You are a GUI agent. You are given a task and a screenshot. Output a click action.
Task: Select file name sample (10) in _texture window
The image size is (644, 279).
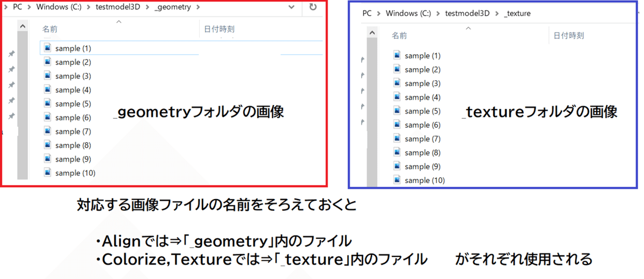pyautogui.click(x=425, y=180)
